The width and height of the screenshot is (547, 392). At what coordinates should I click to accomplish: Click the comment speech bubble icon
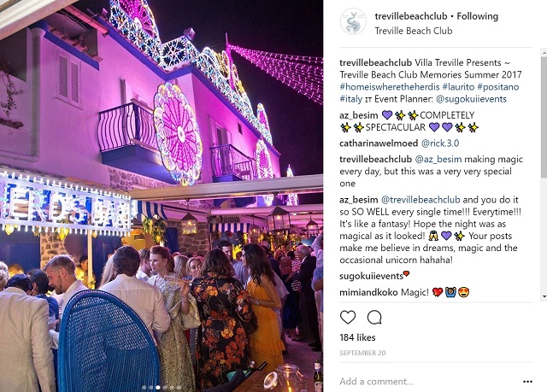[374, 318]
